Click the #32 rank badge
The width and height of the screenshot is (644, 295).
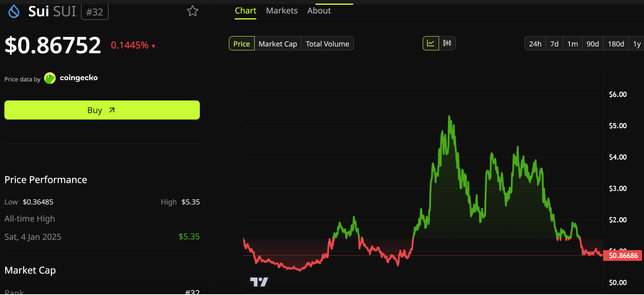[x=95, y=12]
